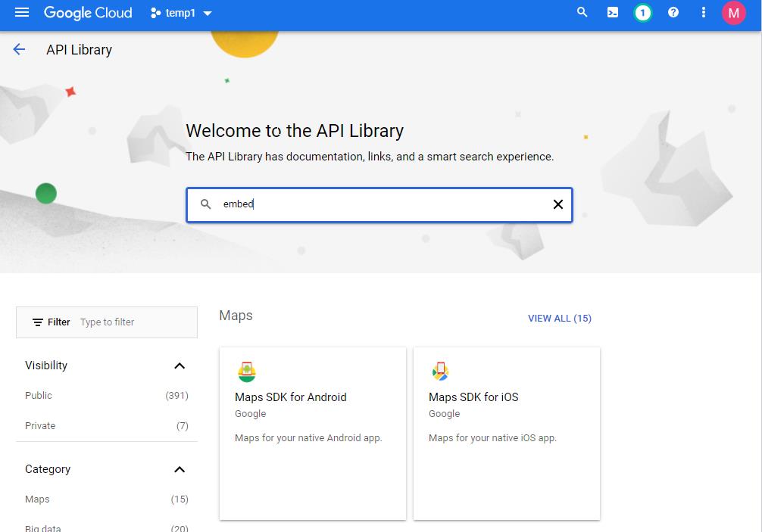Click the (391) count beside Public
This screenshot has height=532, width=762.
tap(177, 396)
